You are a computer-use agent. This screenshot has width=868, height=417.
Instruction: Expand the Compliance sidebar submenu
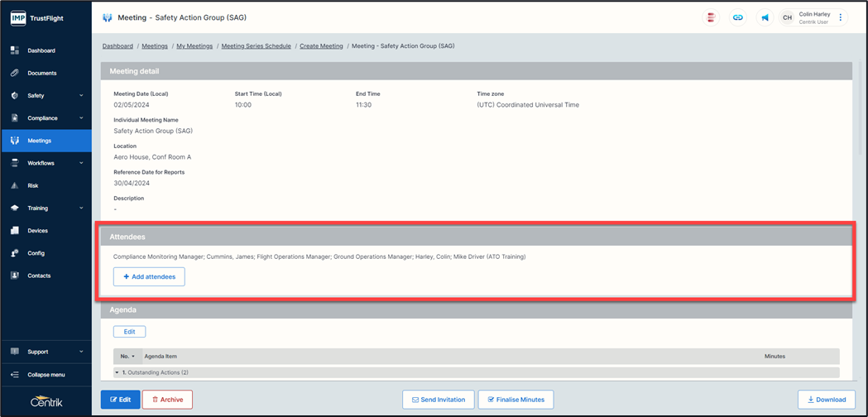click(81, 118)
